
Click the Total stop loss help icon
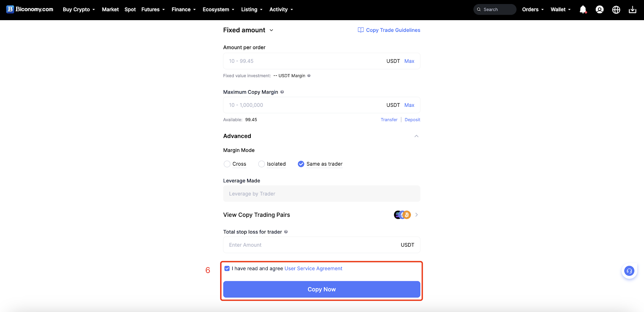(286, 232)
